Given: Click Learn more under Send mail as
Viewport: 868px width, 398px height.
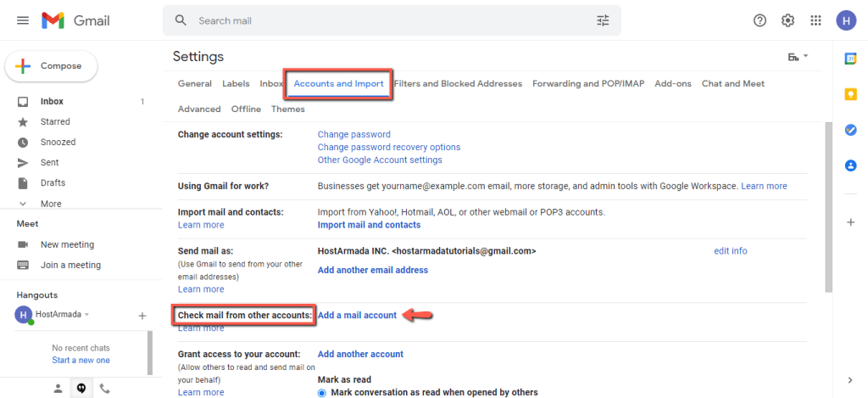Looking at the screenshot, I should [x=201, y=289].
